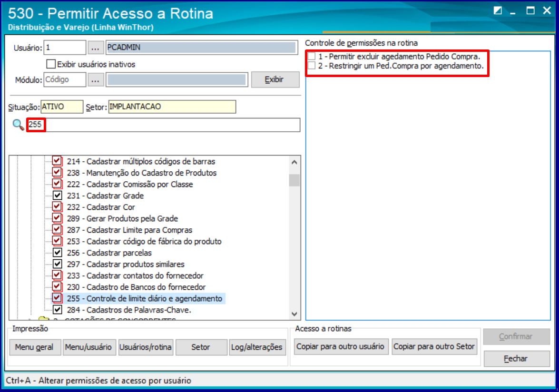Select tree row 255 - Controle de limite diário e agendamento
Viewport: 559px width, 392px height.
pyautogui.click(x=144, y=299)
